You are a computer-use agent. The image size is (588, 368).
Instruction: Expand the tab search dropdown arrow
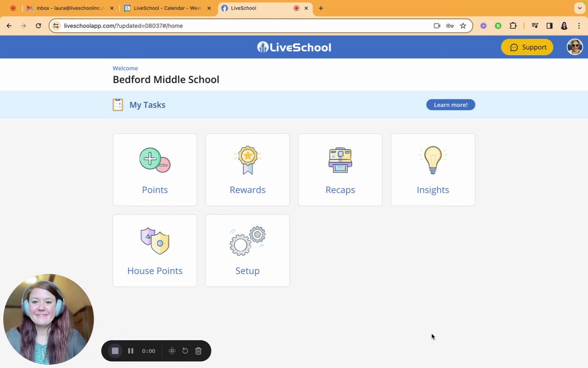[x=580, y=8]
